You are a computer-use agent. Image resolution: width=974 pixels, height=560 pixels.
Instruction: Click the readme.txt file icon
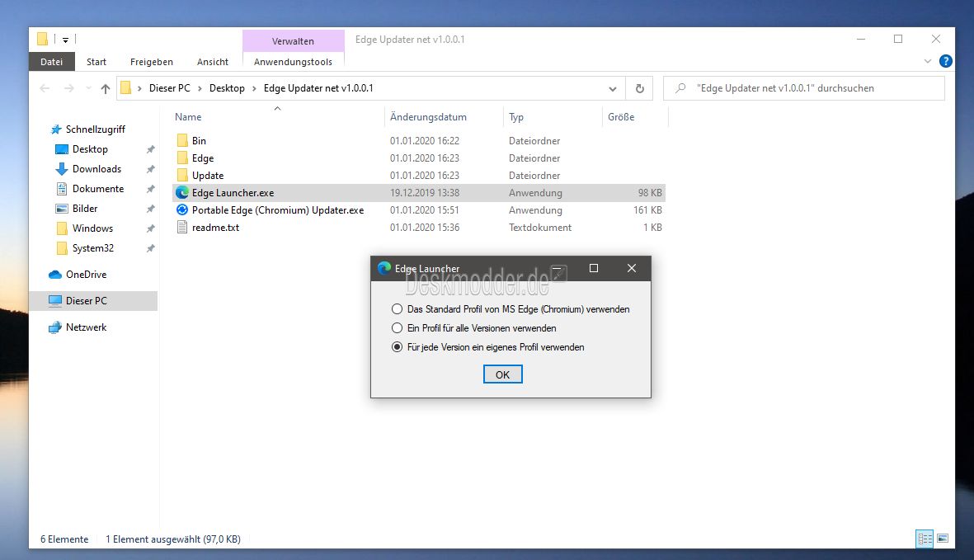[x=182, y=228]
